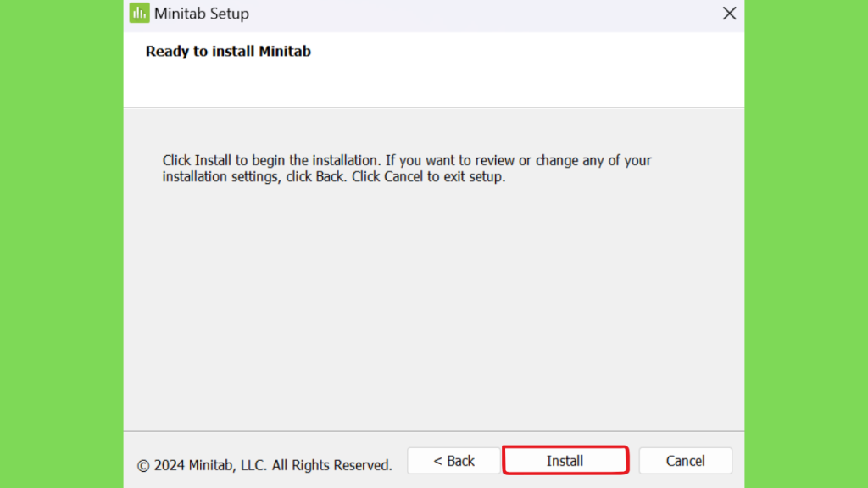The height and width of the screenshot is (488, 868).
Task: Click the separator line below the header
Action: tap(434, 108)
